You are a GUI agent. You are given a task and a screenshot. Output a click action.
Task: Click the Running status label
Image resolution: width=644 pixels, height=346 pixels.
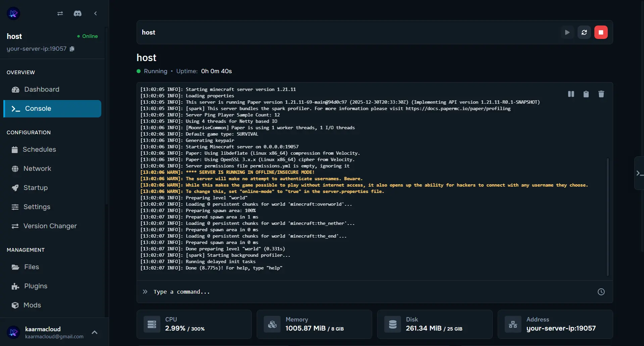[x=155, y=71]
